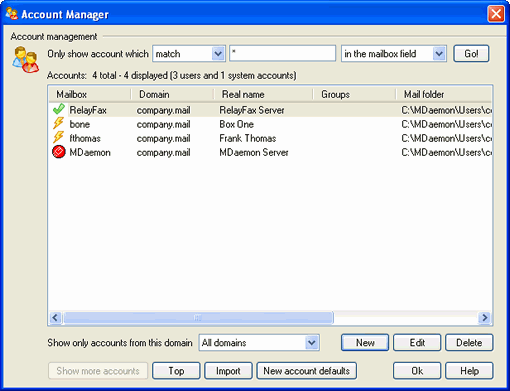This screenshot has height=391, width=510.
Task: Open the 'in the mailbox field' dropdown
Action: click(439, 54)
